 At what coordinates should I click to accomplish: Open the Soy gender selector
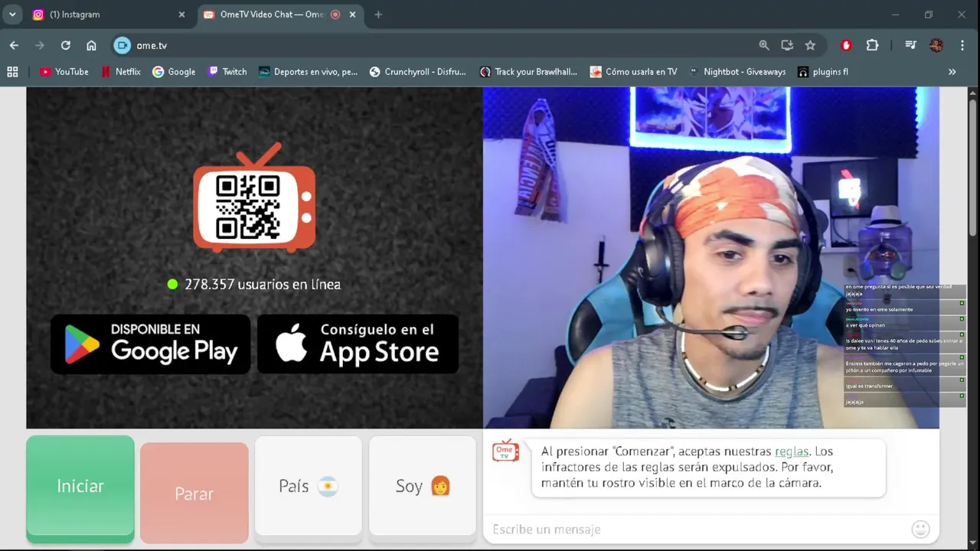(423, 486)
